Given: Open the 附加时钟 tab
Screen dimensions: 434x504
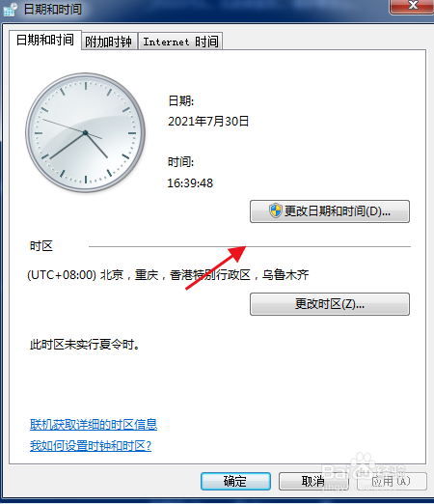Looking at the screenshot, I should 109,42.
